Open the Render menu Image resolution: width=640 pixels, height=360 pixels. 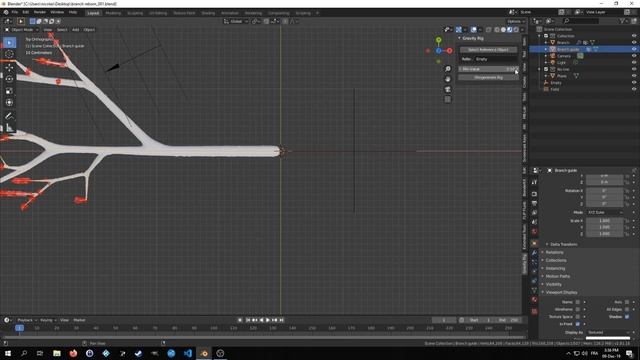click(x=40, y=12)
